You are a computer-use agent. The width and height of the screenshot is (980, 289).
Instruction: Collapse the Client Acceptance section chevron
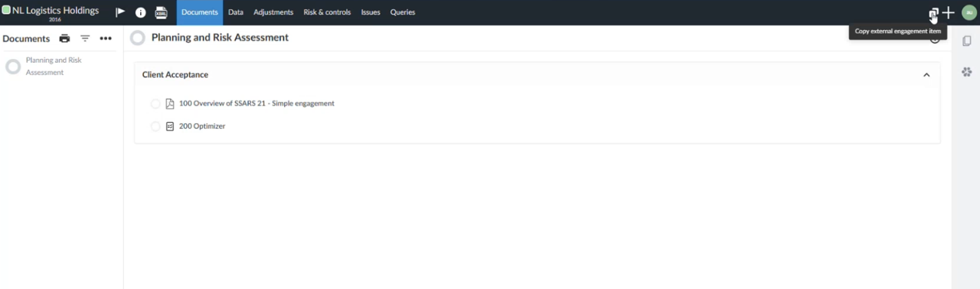tap(926, 75)
